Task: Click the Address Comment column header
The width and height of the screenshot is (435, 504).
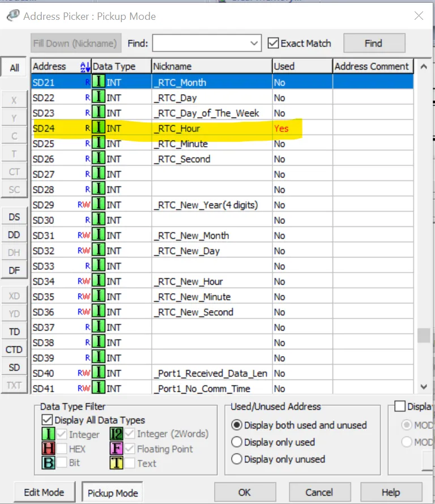Action: pos(373,66)
